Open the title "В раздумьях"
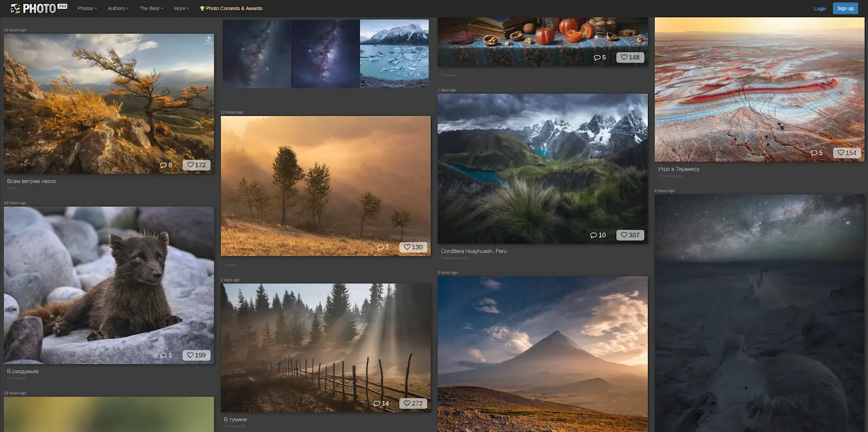Screen dimensions: 868x432 23,371
